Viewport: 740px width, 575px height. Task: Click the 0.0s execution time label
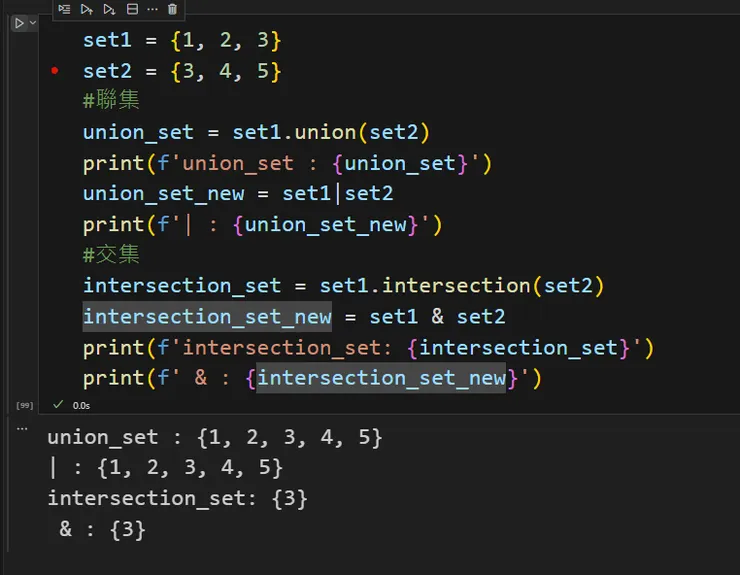[81, 405]
